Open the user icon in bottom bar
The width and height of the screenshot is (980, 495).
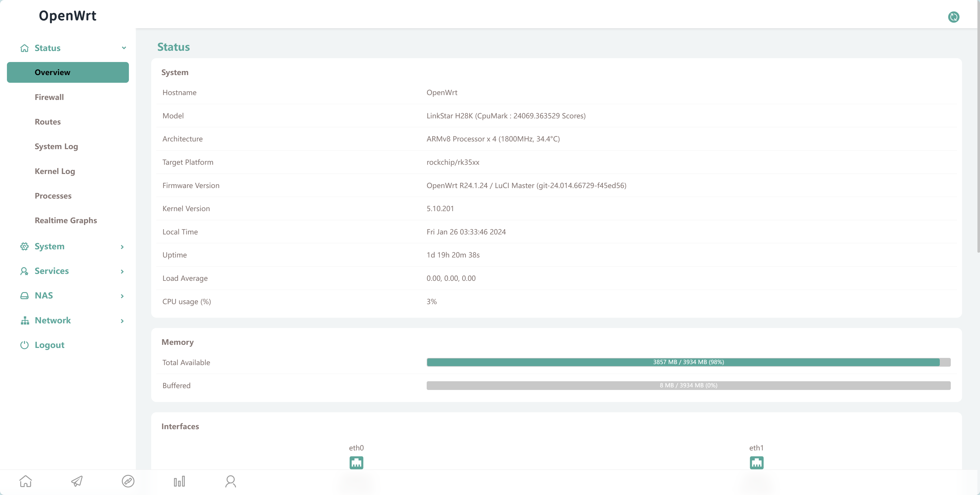click(231, 481)
